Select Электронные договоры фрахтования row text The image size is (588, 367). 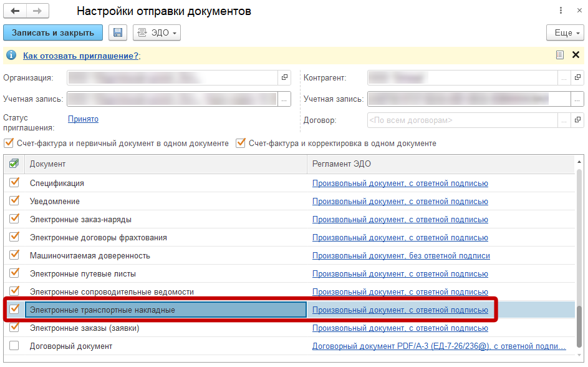click(99, 238)
